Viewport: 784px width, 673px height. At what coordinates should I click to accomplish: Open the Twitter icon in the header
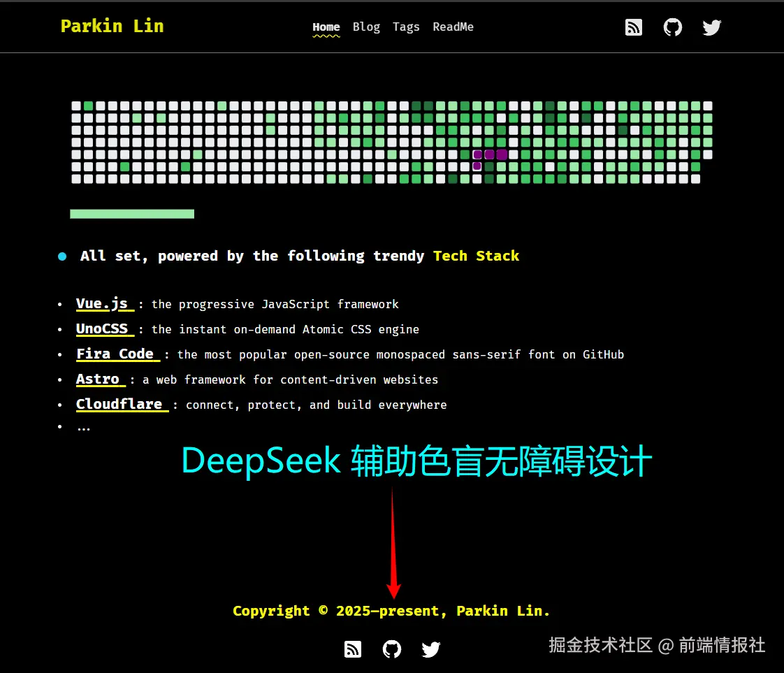point(711,27)
